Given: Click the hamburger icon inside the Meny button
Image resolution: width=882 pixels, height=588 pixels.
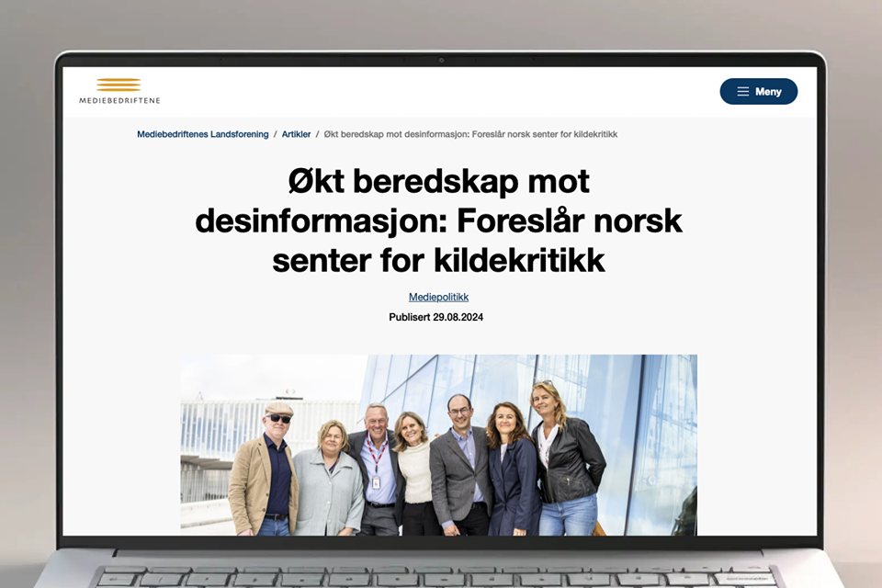Looking at the screenshot, I should (742, 91).
